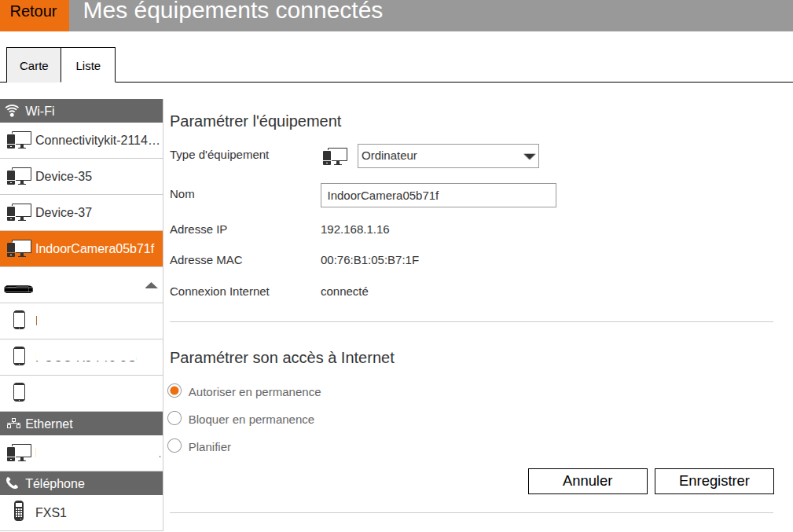Image resolution: width=793 pixels, height=532 pixels.
Task: Click the phone icon in Téléphone header
Action: [x=13, y=484]
